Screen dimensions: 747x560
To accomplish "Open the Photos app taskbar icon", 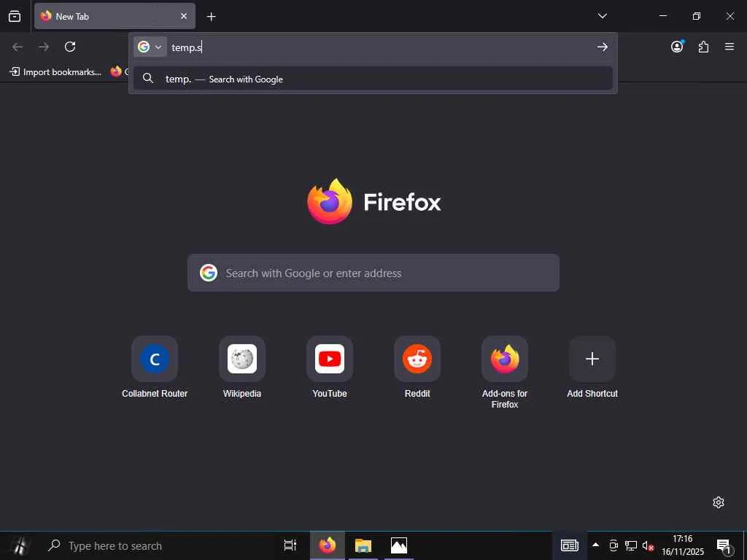I will coord(399,545).
